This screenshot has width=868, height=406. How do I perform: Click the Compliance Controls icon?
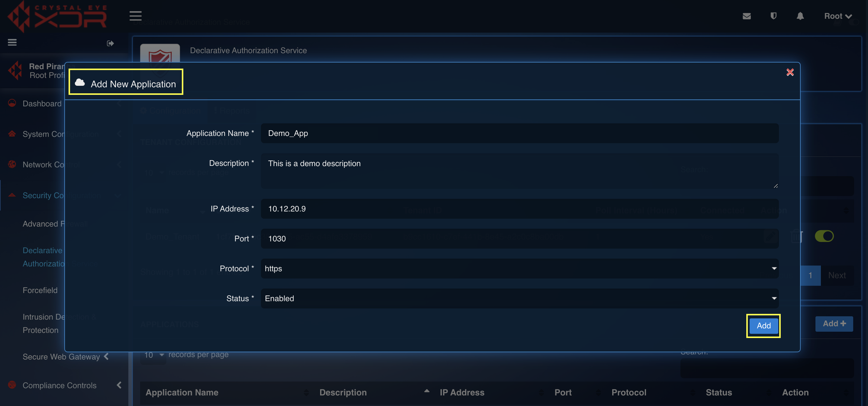pyautogui.click(x=12, y=385)
